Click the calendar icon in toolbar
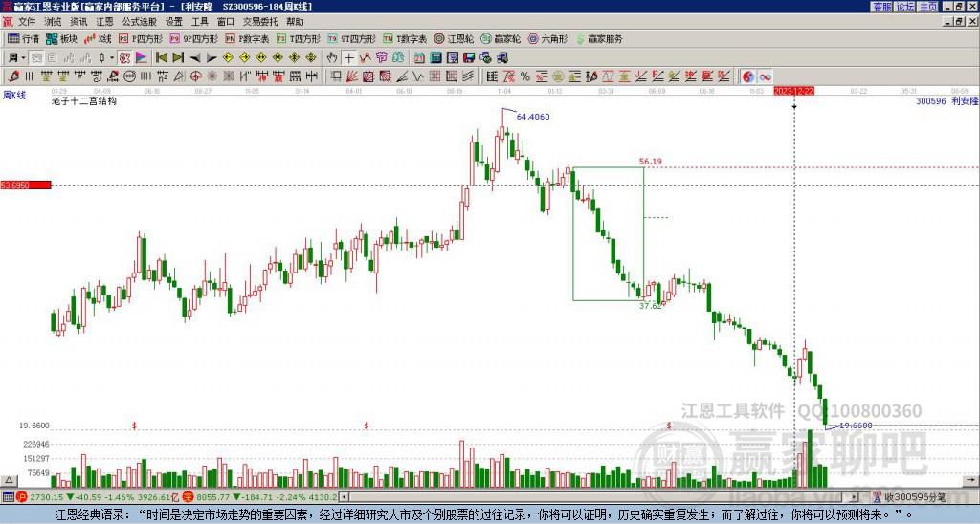 coord(419,57)
